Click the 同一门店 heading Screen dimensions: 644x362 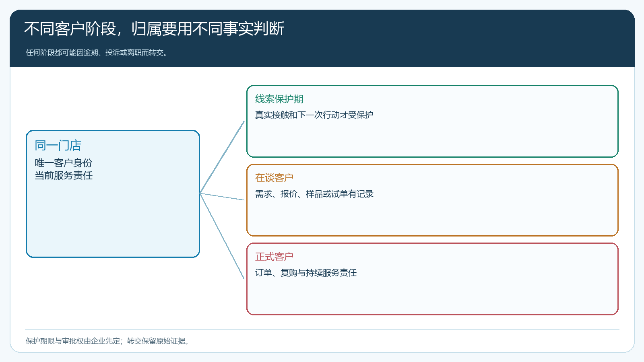(x=58, y=145)
